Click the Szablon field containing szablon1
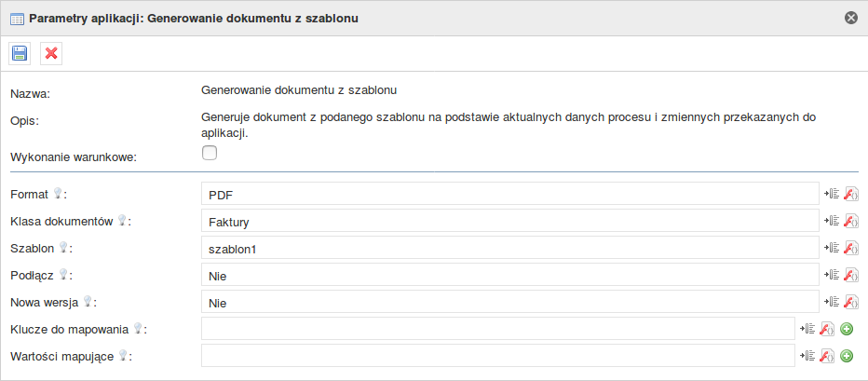Screen dimensions: 868x381 point(509,249)
